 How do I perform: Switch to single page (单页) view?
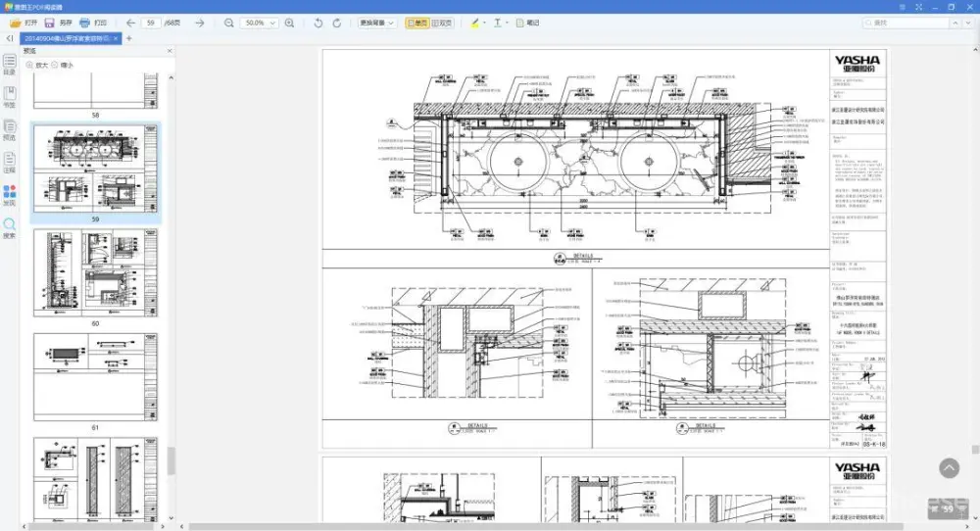pyautogui.click(x=417, y=22)
